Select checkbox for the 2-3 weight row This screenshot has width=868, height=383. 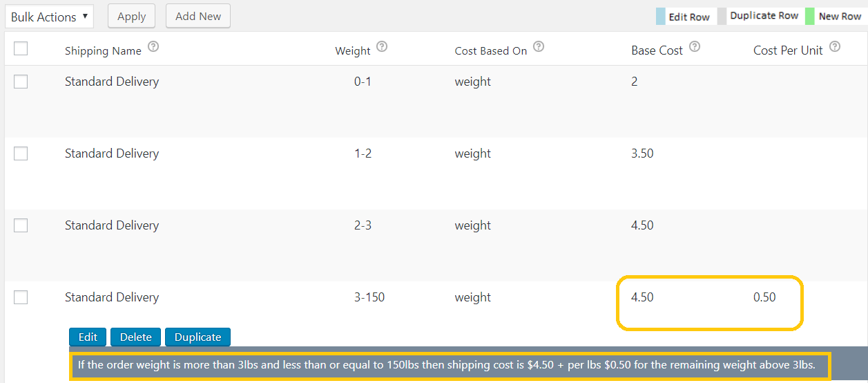[21, 225]
